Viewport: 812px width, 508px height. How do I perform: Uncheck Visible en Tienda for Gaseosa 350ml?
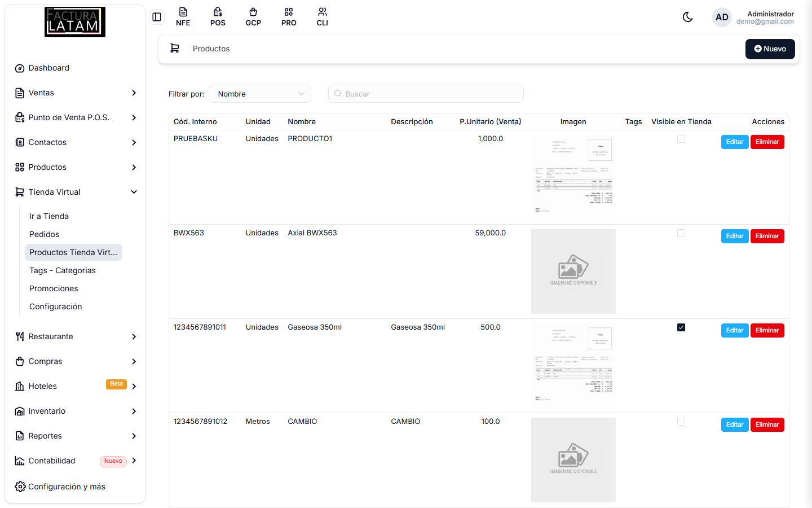681,327
